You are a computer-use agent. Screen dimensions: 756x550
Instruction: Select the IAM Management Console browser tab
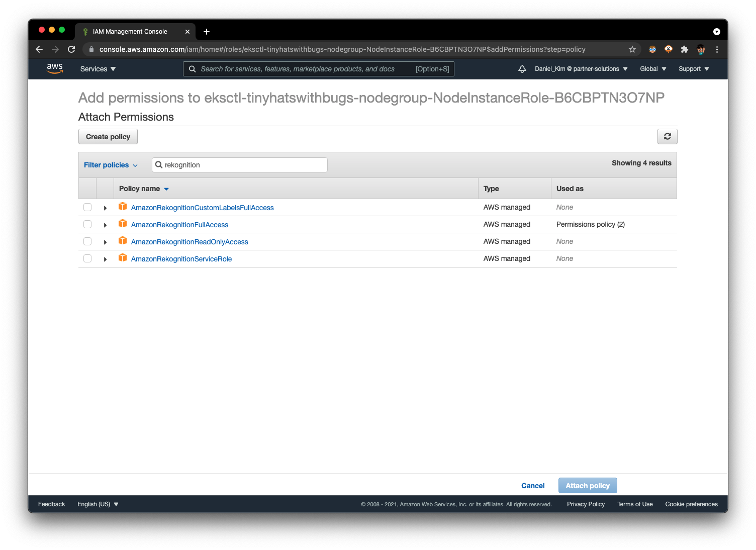135,32
